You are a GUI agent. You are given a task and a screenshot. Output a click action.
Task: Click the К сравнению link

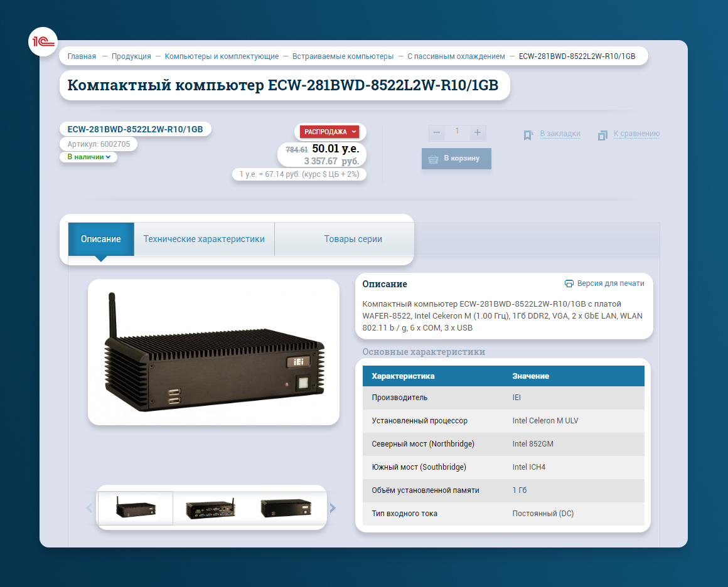[x=636, y=134]
